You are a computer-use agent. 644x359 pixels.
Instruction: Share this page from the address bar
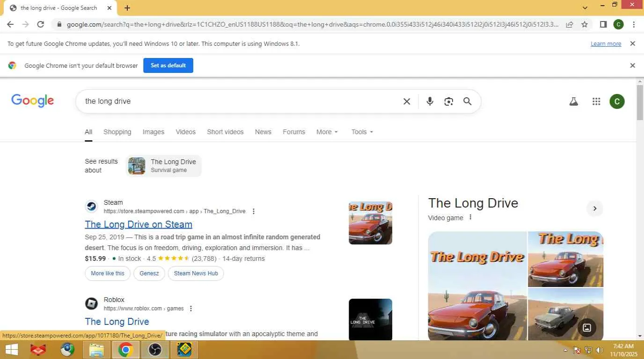[570, 24]
